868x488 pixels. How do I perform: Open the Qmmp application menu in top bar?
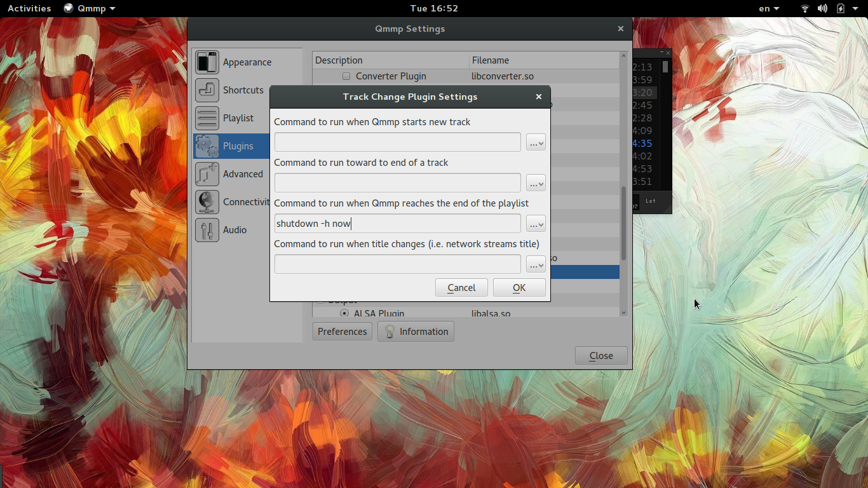click(x=90, y=8)
